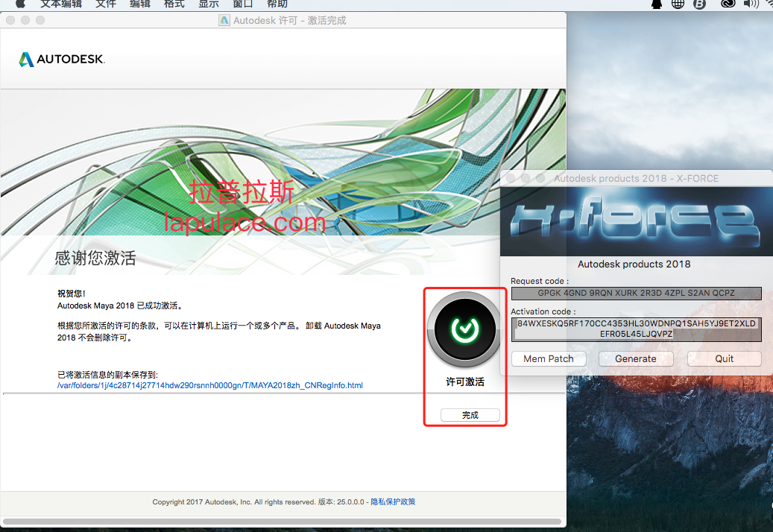This screenshot has height=532, width=773.
Task: Click the 'Copyright 2017 Autodesk, Inc.' footer text
Action: coord(202,502)
